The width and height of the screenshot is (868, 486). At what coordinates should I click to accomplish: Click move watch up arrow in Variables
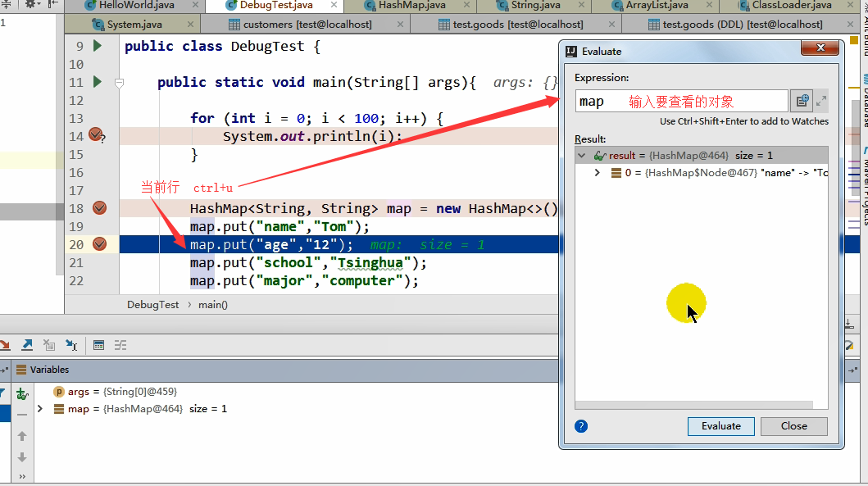[x=22, y=436]
